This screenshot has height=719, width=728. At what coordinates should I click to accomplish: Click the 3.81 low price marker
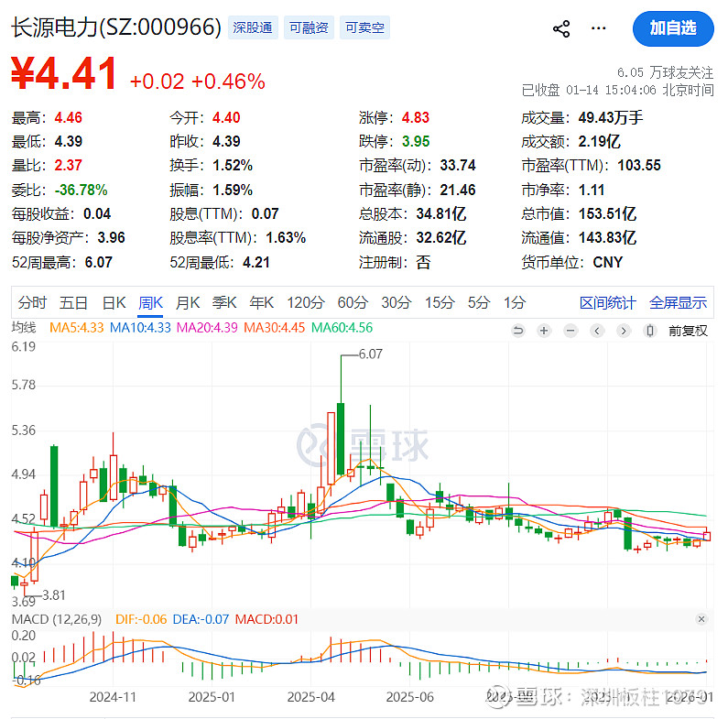coord(54,595)
